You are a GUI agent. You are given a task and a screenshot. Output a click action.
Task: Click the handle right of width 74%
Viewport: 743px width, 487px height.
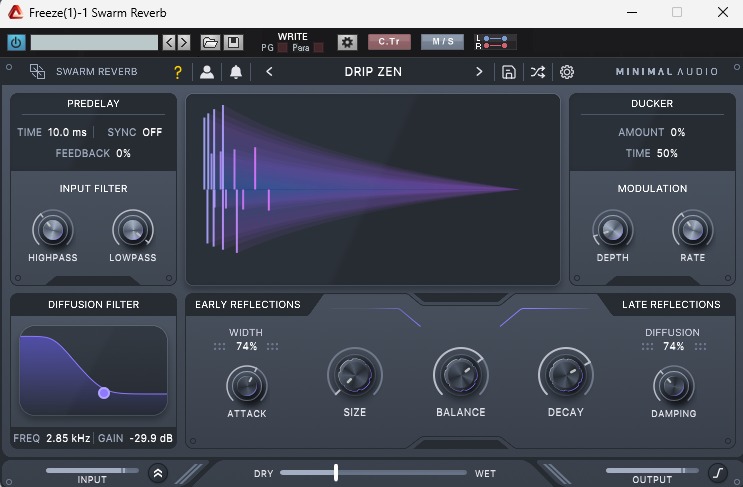coord(272,347)
